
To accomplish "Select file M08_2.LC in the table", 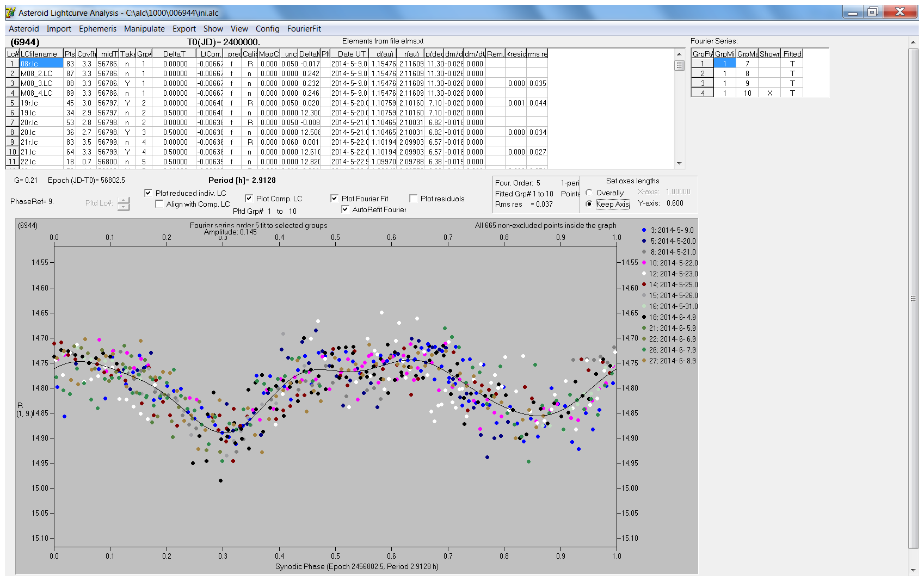I will coord(41,73).
